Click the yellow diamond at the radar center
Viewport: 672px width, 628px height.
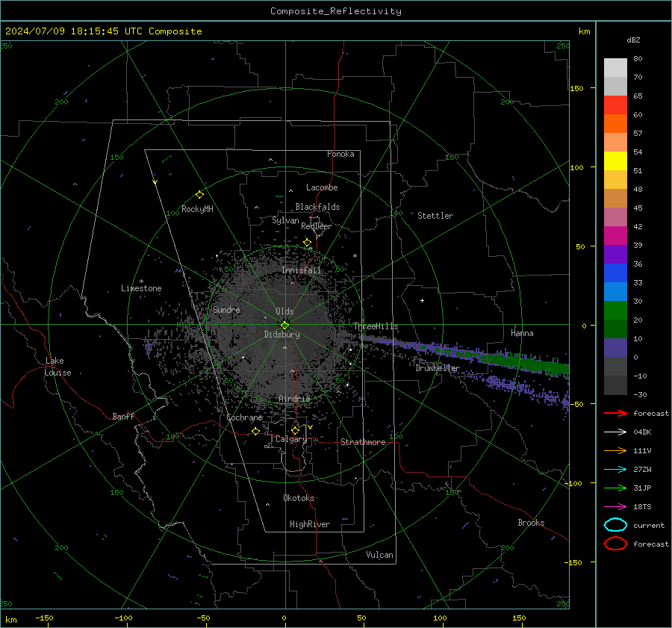coord(285,325)
